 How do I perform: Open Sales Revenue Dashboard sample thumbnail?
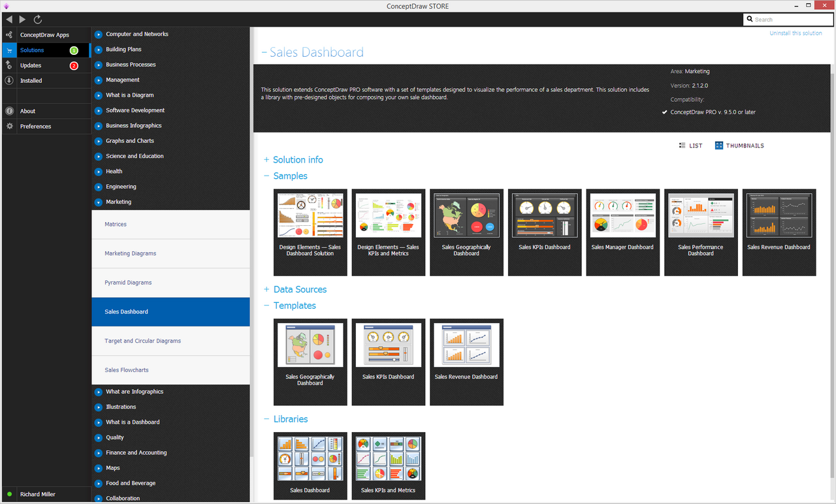(779, 232)
